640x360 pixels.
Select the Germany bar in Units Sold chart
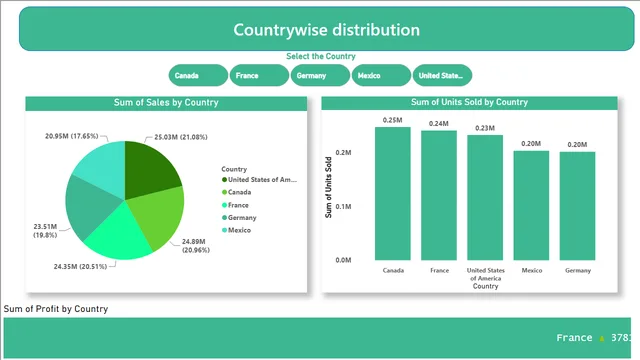point(577,206)
